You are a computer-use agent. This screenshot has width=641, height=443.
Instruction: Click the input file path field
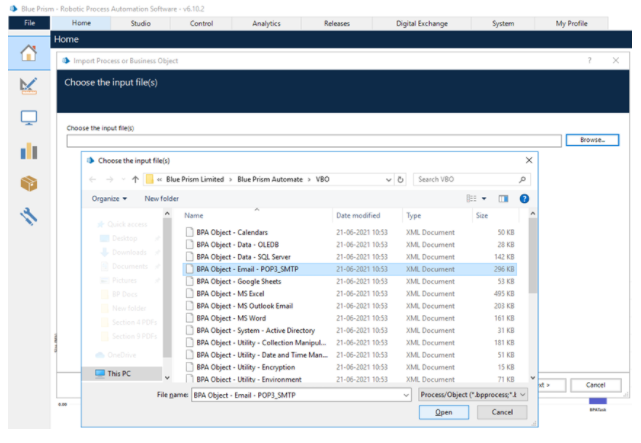(314, 141)
